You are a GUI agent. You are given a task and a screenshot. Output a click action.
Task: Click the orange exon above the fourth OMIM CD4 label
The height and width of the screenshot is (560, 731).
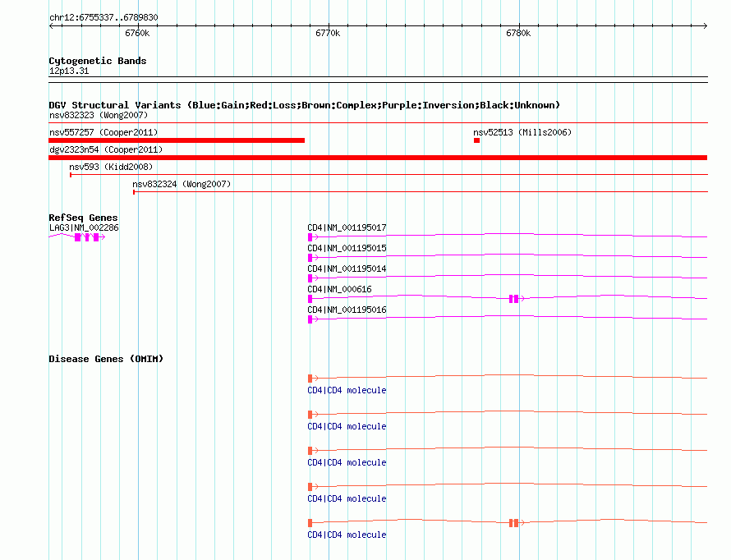310,486
